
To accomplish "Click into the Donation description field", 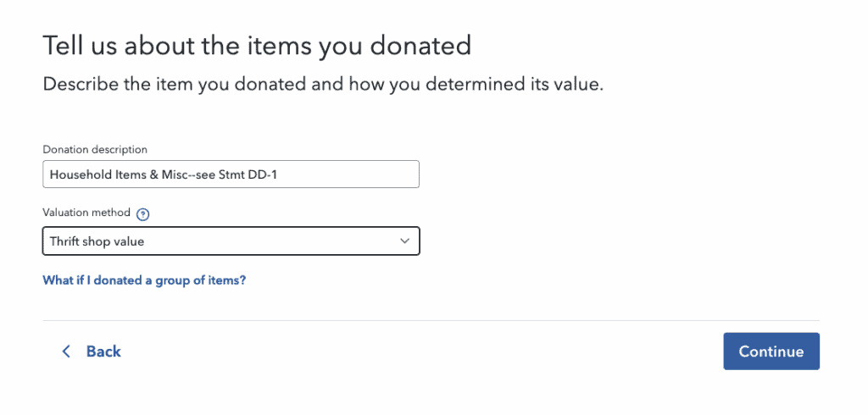I will pyautogui.click(x=231, y=174).
